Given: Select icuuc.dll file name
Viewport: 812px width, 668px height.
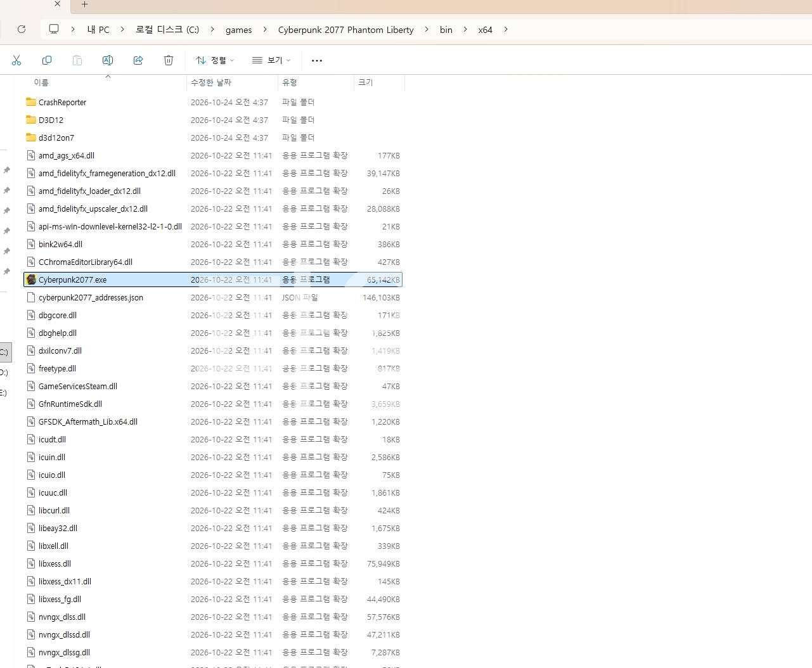Looking at the screenshot, I should click(53, 492).
